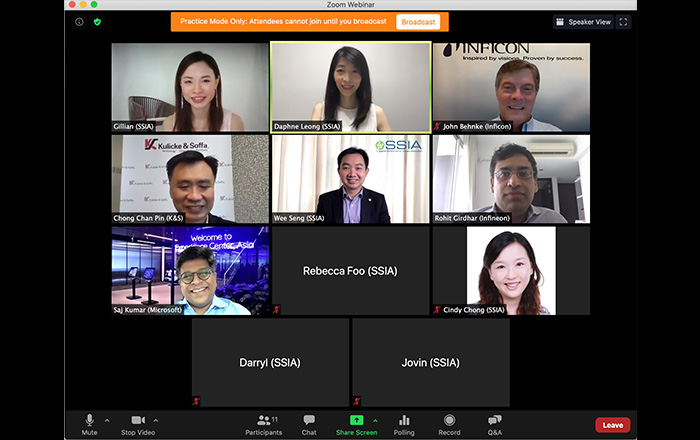Click John Behnke's video tile
Image resolution: width=700 pixels, height=440 pixels.
tap(511, 87)
